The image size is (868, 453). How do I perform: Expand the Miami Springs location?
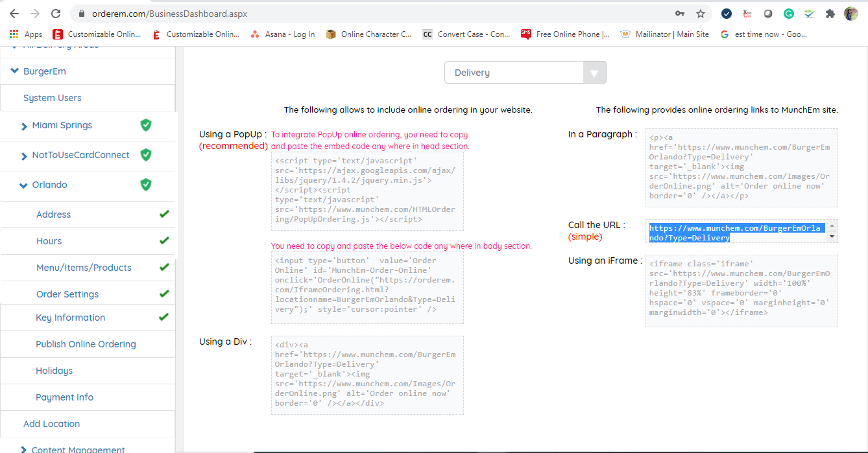pyautogui.click(x=24, y=126)
